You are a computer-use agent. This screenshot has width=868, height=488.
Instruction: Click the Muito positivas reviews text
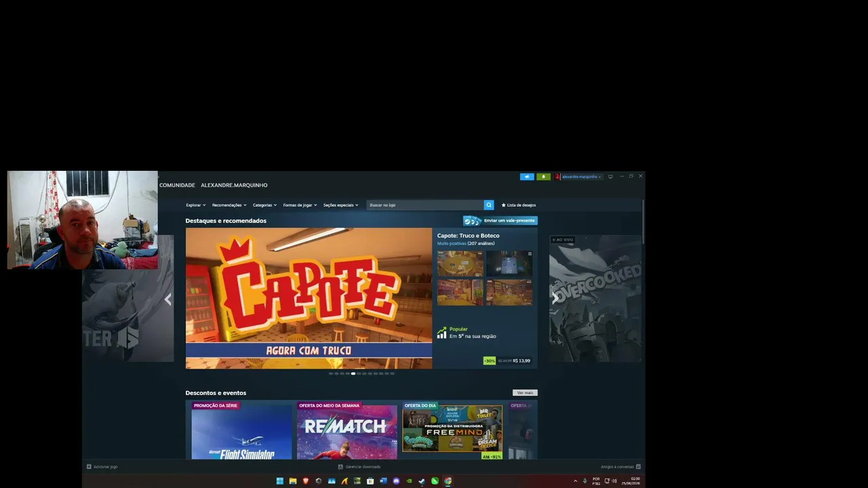click(452, 243)
